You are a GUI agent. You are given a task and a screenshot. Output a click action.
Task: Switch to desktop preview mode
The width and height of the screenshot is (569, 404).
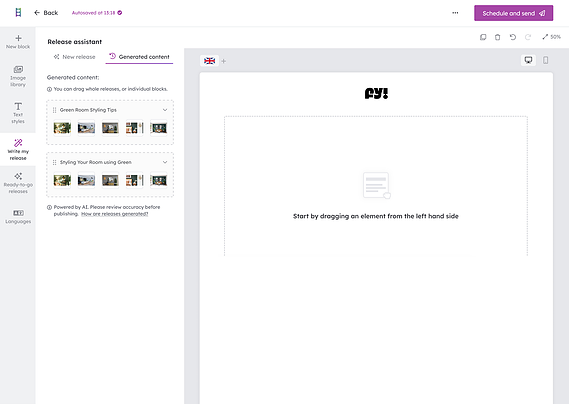coord(528,60)
